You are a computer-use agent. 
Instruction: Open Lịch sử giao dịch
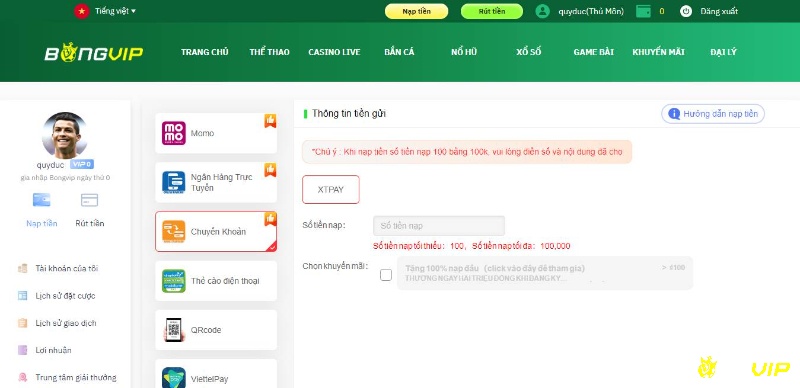click(66, 323)
